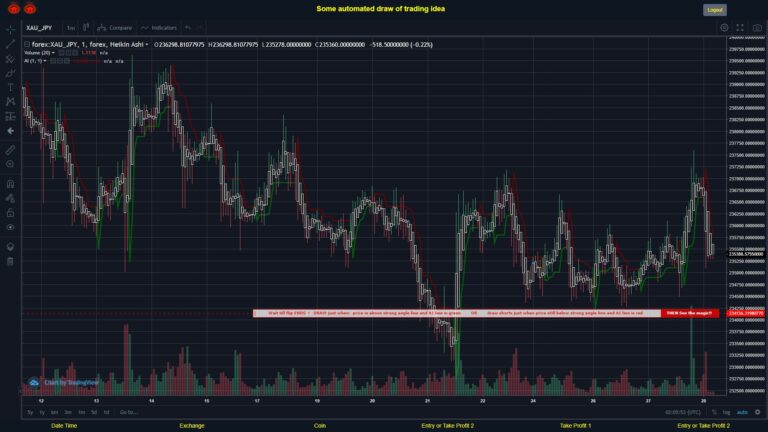Collapse the forex:XAU_JPY legend checkbox

27,45
